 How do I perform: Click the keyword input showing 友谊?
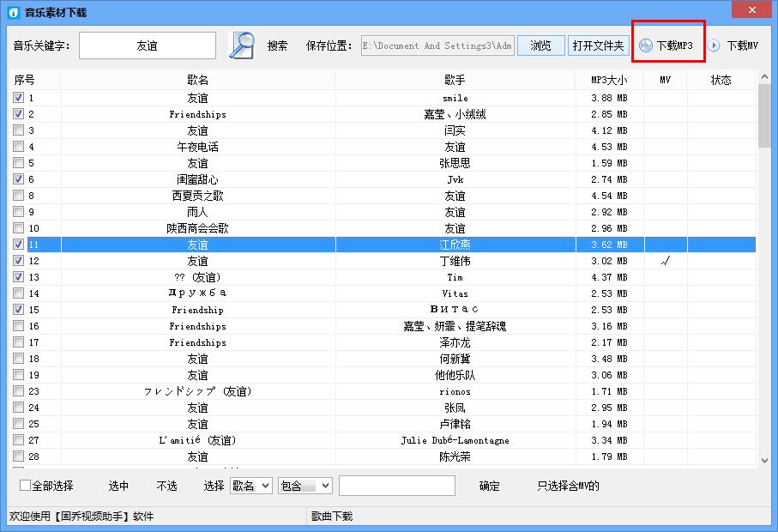[146, 45]
